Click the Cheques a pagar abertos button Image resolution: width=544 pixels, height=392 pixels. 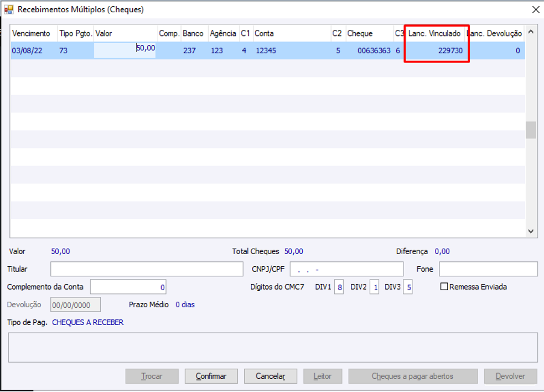(412, 376)
